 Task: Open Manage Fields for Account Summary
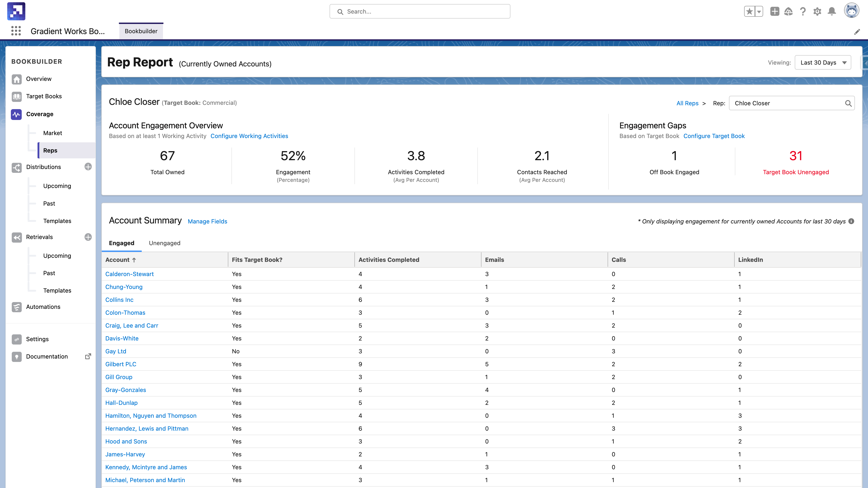pyautogui.click(x=207, y=221)
